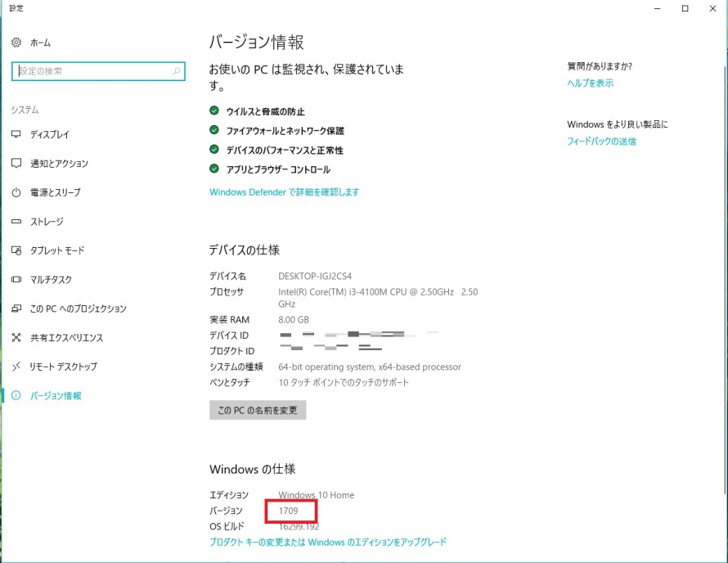The image size is (728, 563).
Task: Click Windows Defender で詳細を確認します link
Action: tap(284, 191)
